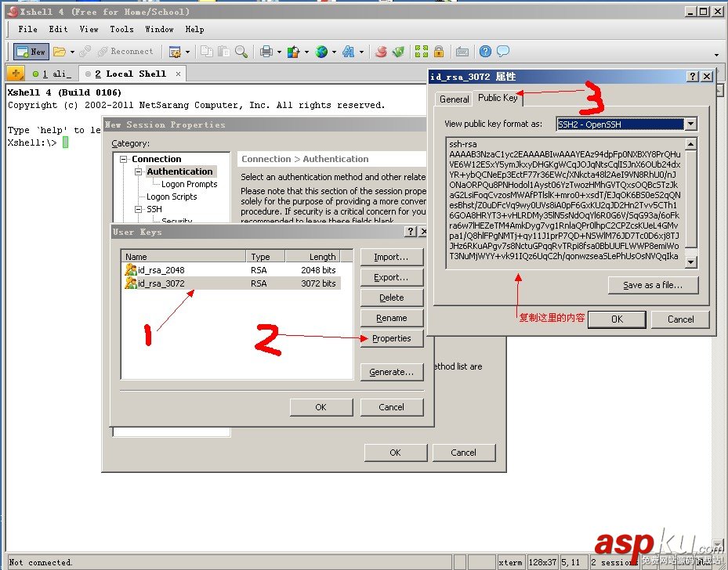
Task: Open the folder icon in the toolbar
Action: point(60,52)
